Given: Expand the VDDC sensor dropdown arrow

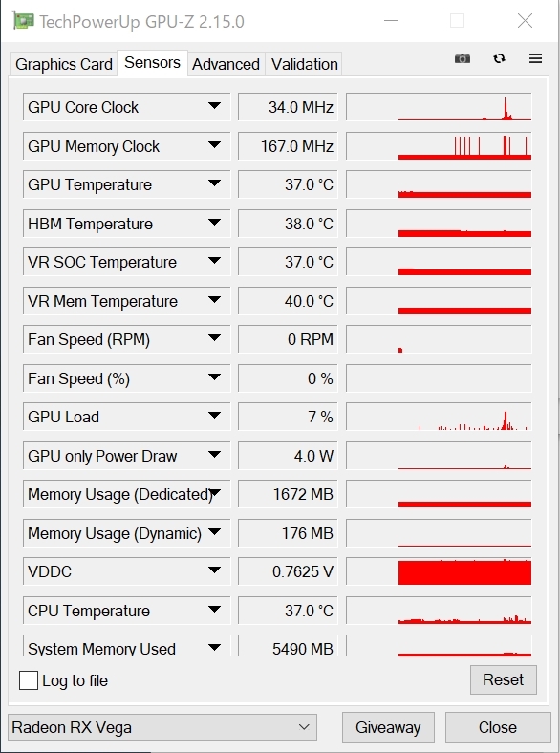Looking at the screenshot, I should (214, 570).
